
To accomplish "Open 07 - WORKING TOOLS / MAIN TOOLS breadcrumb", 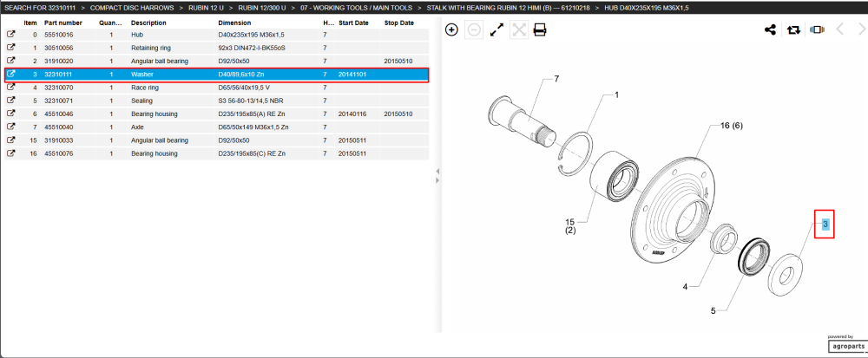I will (356, 8).
